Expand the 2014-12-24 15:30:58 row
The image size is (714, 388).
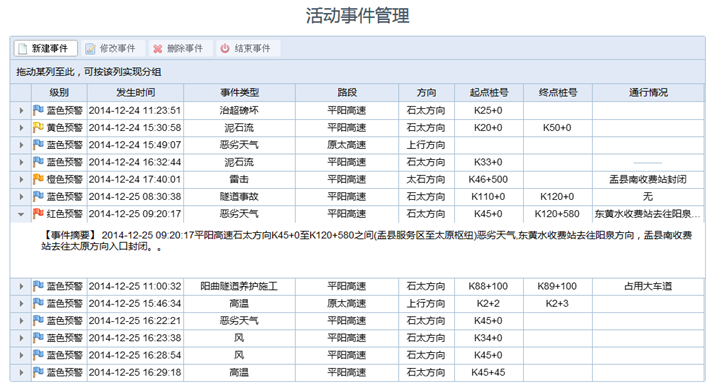[21, 128]
